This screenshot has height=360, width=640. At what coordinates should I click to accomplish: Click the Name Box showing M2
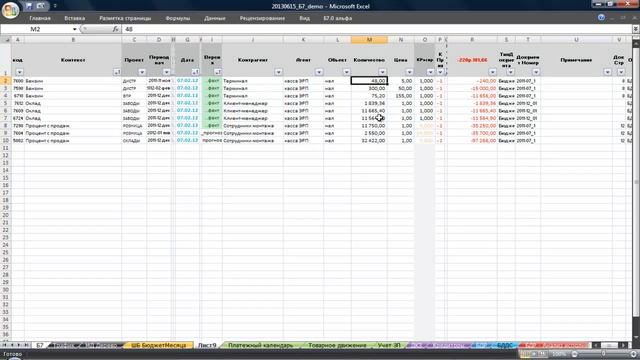(x=36, y=29)
